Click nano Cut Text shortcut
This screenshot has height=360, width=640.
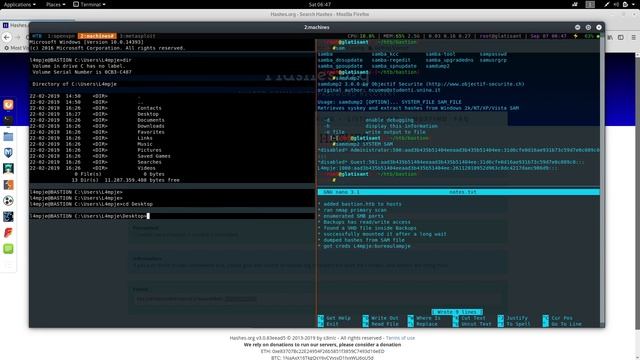tap(469, 318)
